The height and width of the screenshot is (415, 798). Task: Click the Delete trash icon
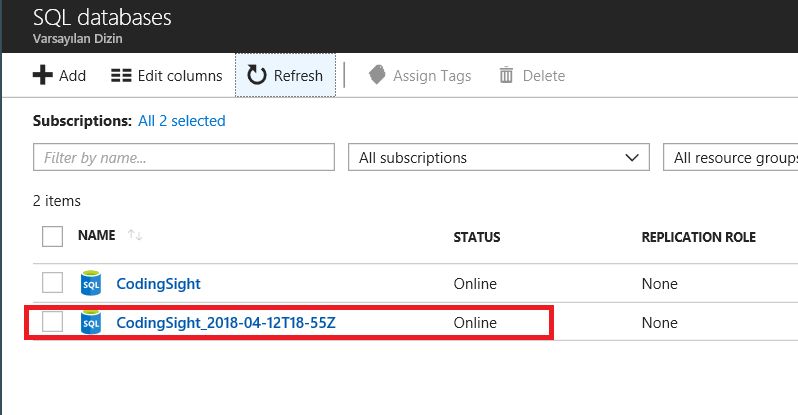pyautogui.click(x=506, y=75)
